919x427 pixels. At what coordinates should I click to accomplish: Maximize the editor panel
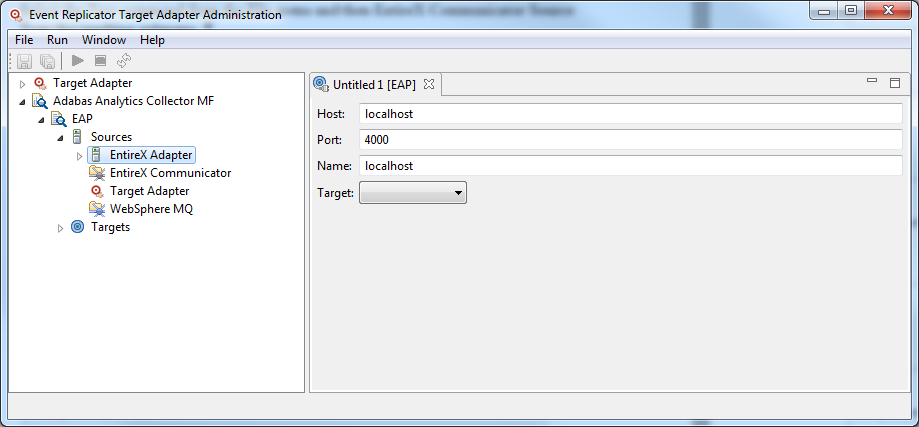tap(895, 82)
